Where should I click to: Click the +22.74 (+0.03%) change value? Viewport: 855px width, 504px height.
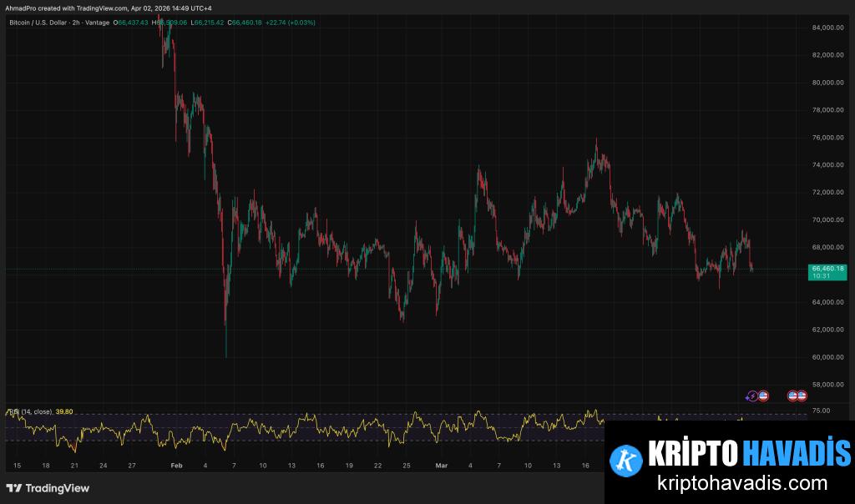point(291,23)
